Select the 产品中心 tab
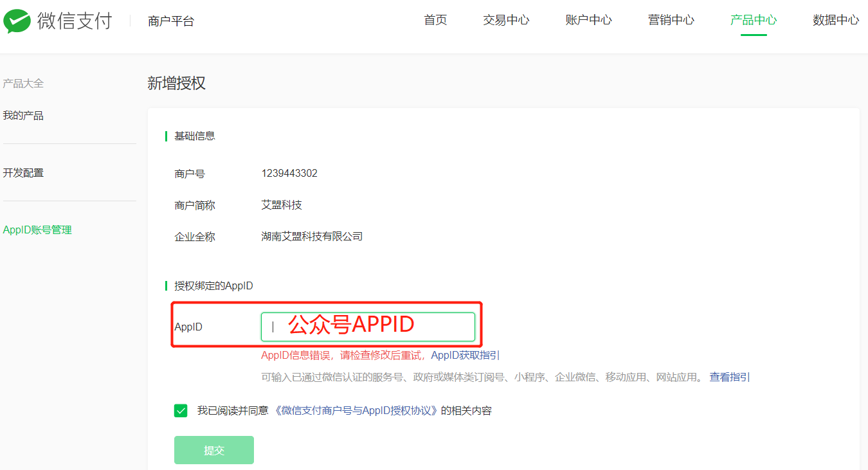The image size is (868, 470). point(754,20)
